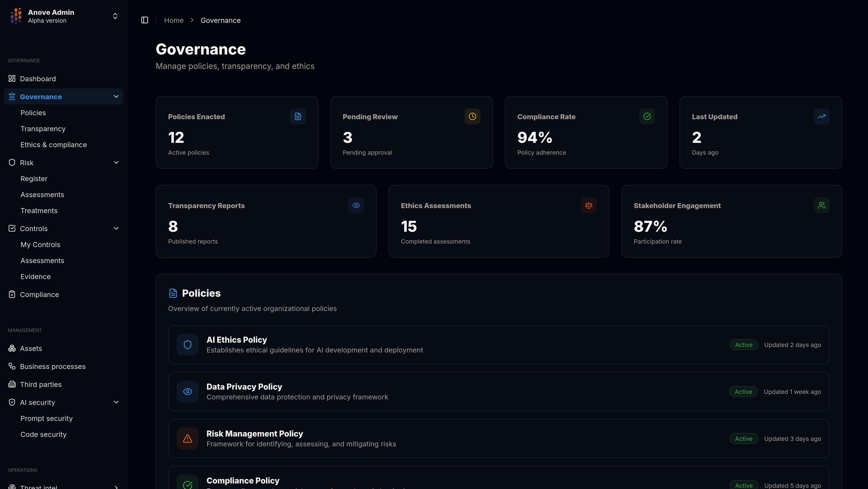Click the Compliance Rate checkmark icon
Viewport: 868px width, 489px height.
coord(647,116)
